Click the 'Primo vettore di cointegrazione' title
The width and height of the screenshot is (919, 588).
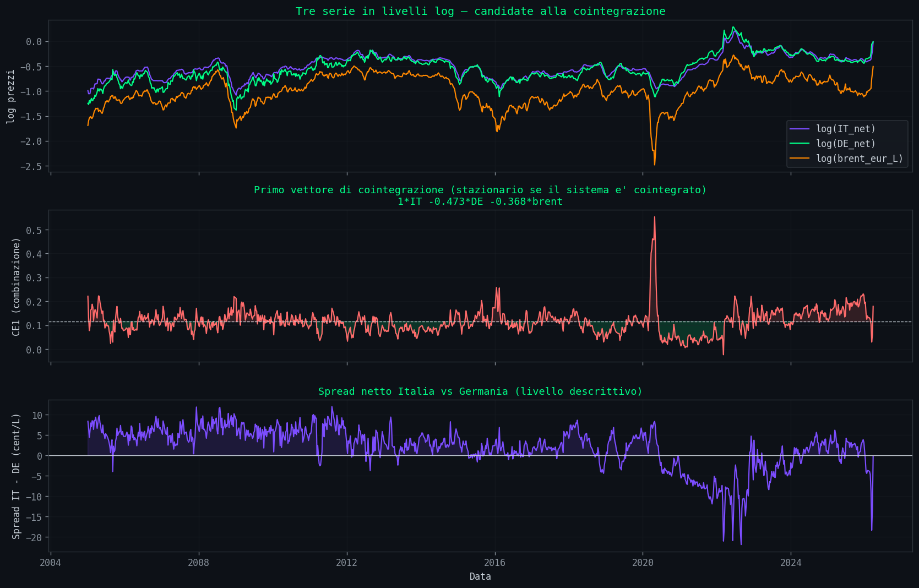[480, 190]
